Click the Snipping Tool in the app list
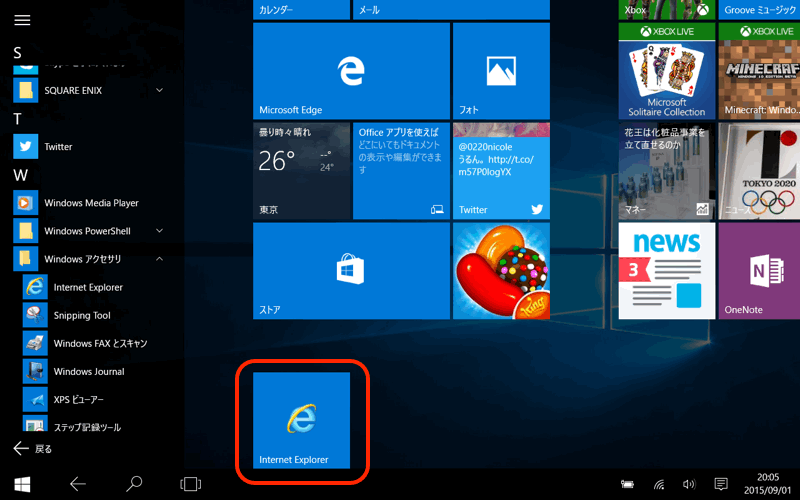This screenshot has width=800, height=500. pyautogui.click(x=82, y=315)
